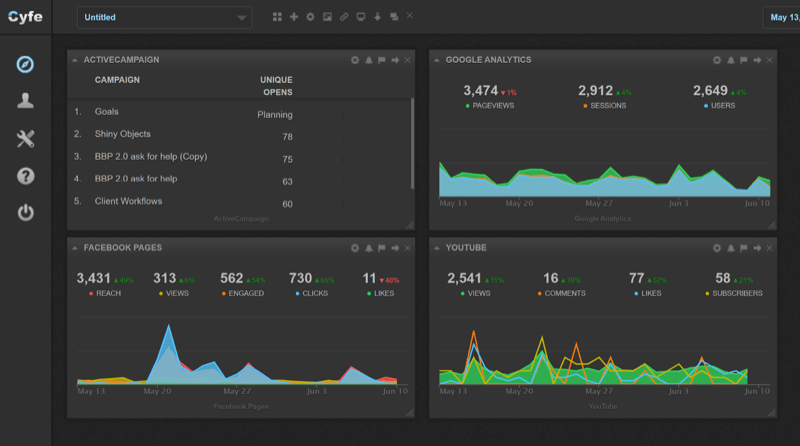800x446 pixels.
Task: Open the May 13 date range selector
Action: (781, 17)
